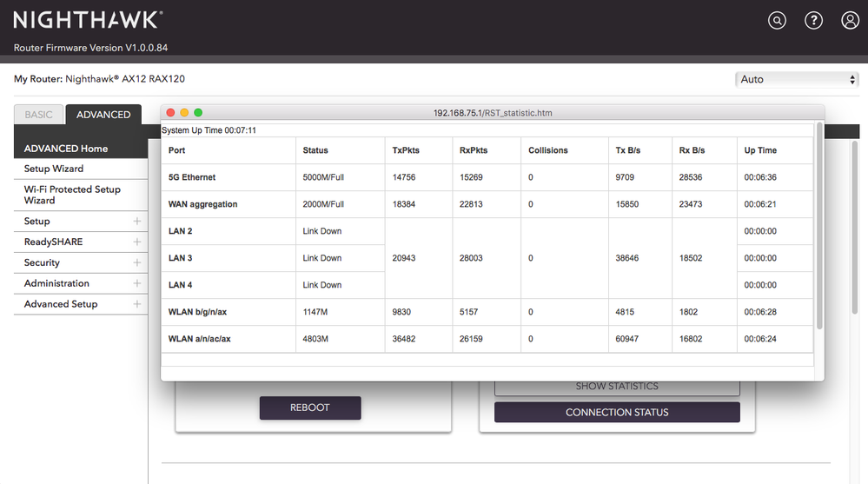Switch to the BASIC tab

coord(38,115)
